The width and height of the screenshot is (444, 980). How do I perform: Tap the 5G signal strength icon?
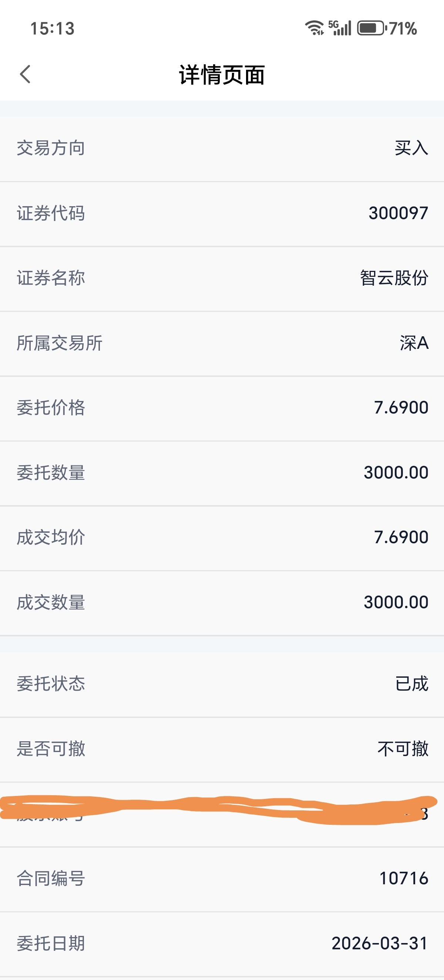(x=340, y=28)
